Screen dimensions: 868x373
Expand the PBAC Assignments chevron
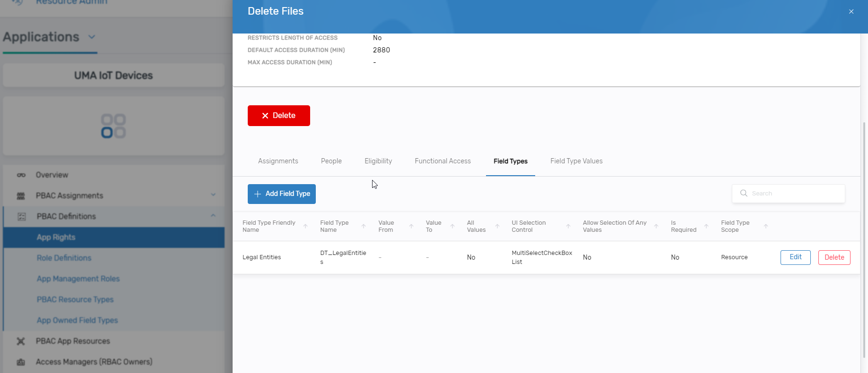point(213,195)
